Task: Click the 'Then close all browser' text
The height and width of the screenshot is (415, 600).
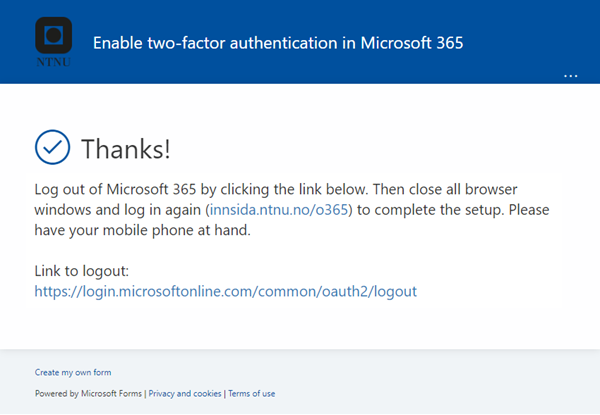Action: [x=445, y=189]
